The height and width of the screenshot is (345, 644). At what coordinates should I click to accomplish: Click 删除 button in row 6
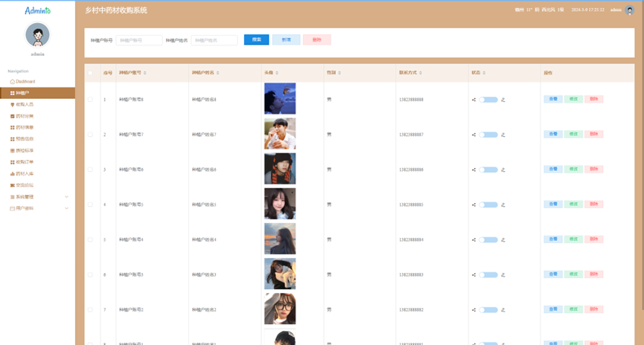pyautogui.click(x=594, y=274)
